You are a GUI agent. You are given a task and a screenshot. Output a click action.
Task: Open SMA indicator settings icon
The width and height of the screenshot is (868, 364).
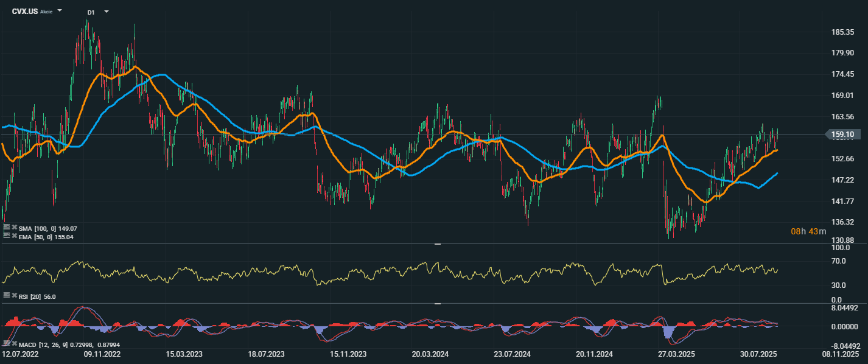[x=7, y=227]
